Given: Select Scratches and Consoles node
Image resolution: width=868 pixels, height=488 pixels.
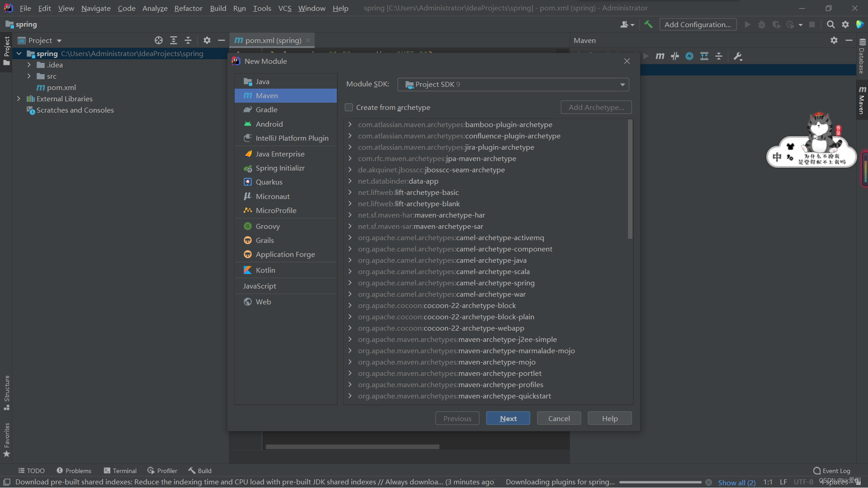Looking at the screenshot, I should 70,110.
